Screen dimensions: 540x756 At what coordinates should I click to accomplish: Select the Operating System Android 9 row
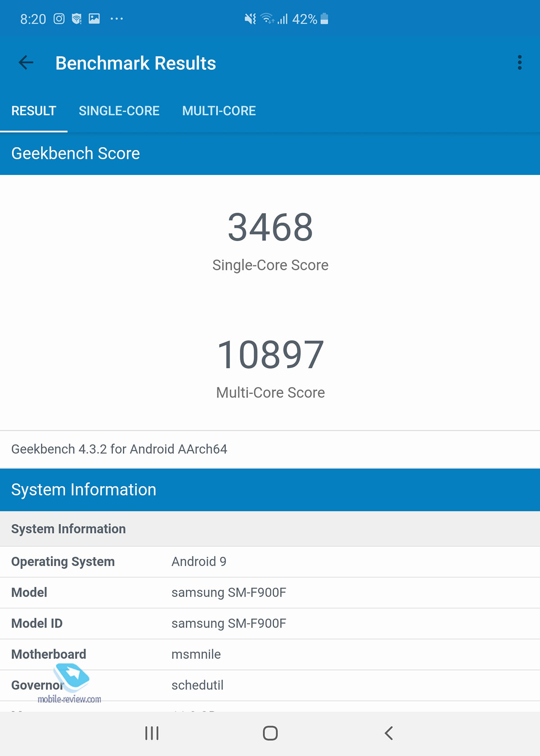pyautogui.click(x=270, y=562)
